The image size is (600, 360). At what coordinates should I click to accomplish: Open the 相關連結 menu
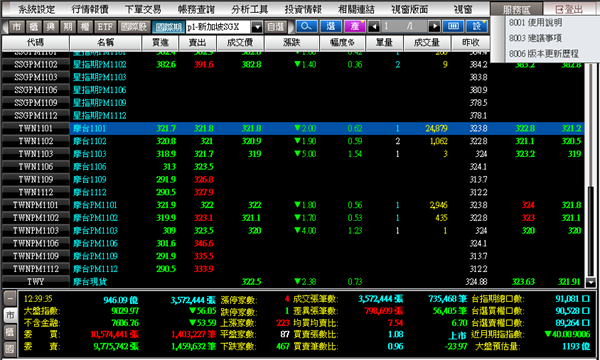pyautogui.click(x=356, y=9)
